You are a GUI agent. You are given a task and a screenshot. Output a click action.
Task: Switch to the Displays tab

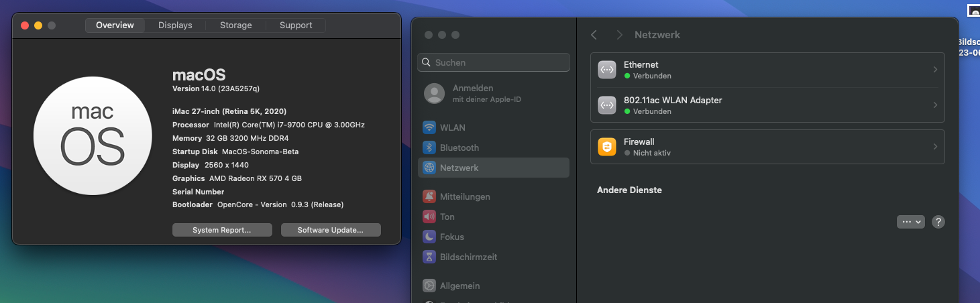175,25
